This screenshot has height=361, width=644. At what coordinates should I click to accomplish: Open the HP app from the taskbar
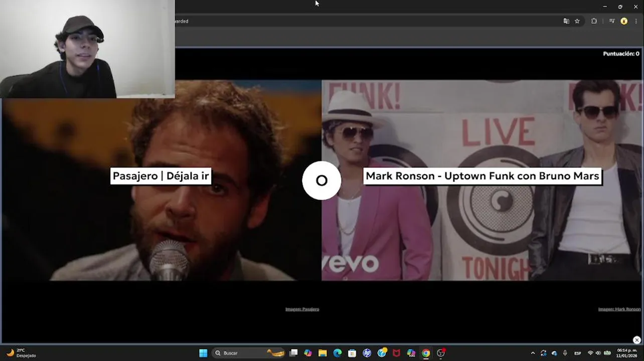(367, 353)
